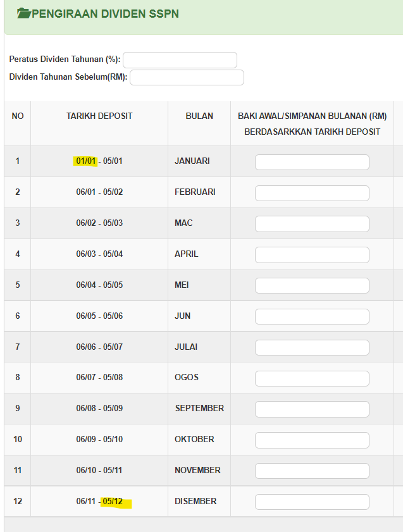Select the JULAI monthly savings input

point(312,347)
